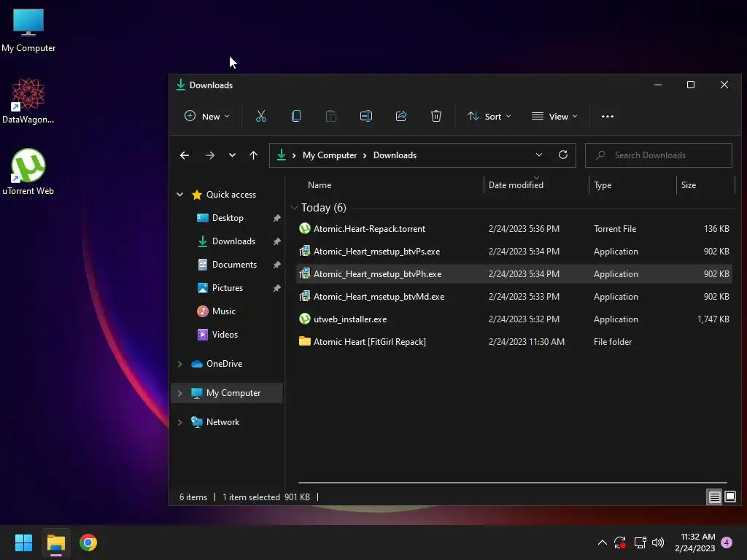Collapse the Quick access tree
The image size is (747, 560).
tap(180, 194)
